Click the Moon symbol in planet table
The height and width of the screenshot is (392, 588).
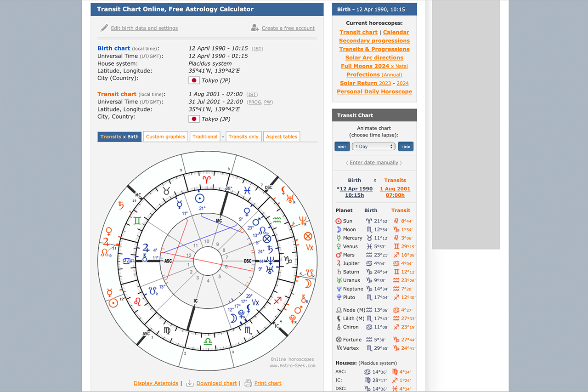[x=339, y=229]
